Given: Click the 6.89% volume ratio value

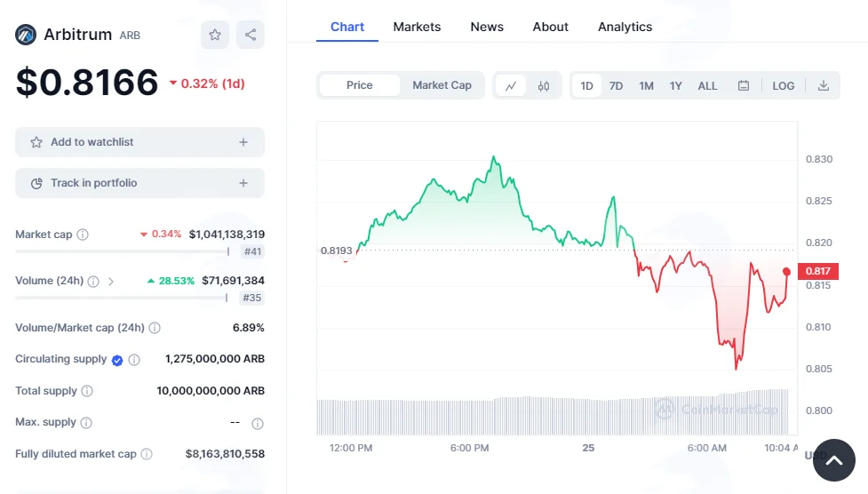Looking at the screenshot, I should [249, 328].
